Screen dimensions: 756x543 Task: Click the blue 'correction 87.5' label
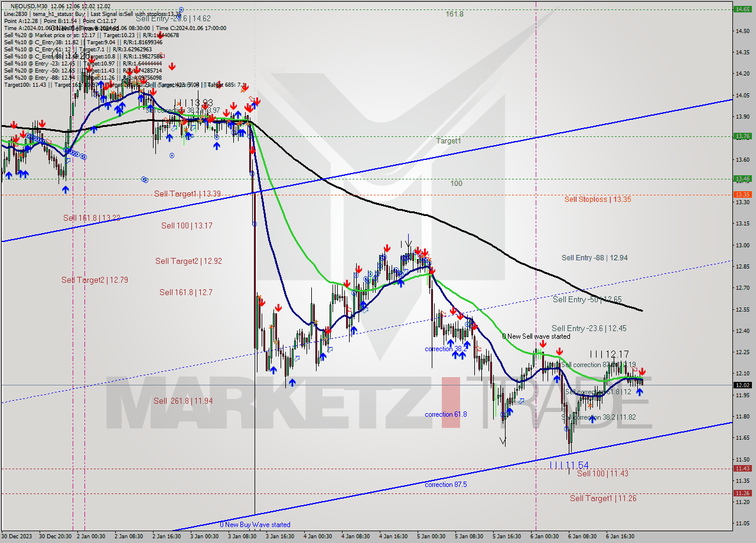tap(446, 485)
